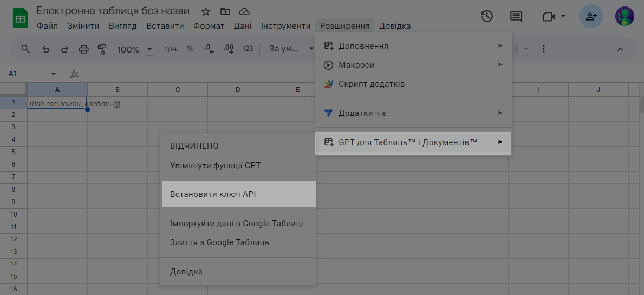Viewport: 644px width, 295px height.
Task: Expand the Доповнення submenu
Action: (413, 46)
